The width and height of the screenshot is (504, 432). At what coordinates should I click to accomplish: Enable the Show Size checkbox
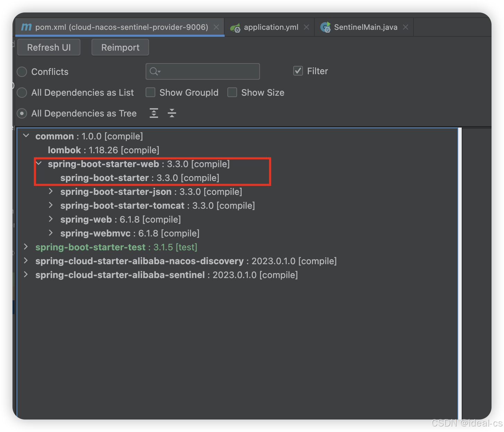pos(232,92)
